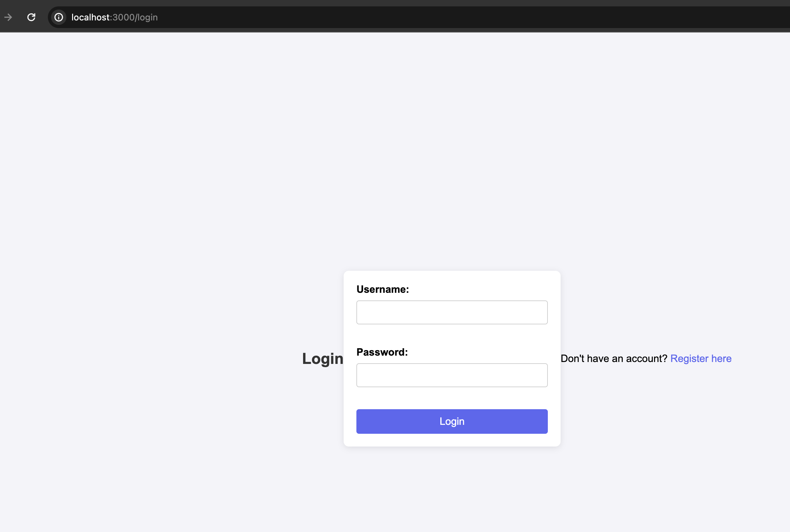Reload the page with the refresh icon

pyautogui.click(x=31, y=17)
